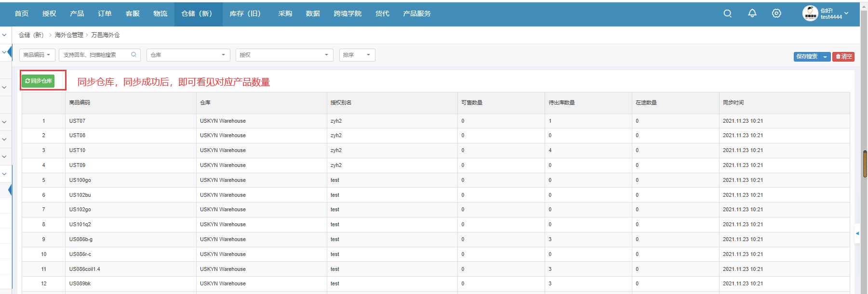The width and height of the screenshot is (868, 294).
Task: Click the 仓储（新）breadcrumb link
Action: click(x=32, y=35)
